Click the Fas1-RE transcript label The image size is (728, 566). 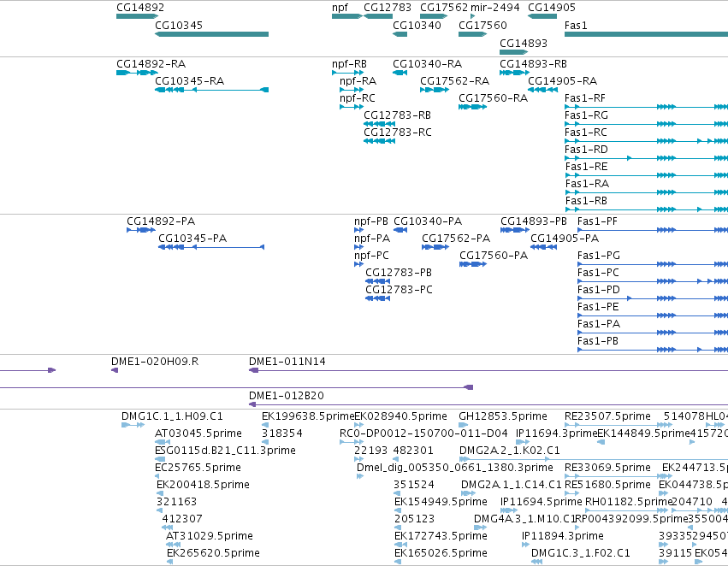586,167
